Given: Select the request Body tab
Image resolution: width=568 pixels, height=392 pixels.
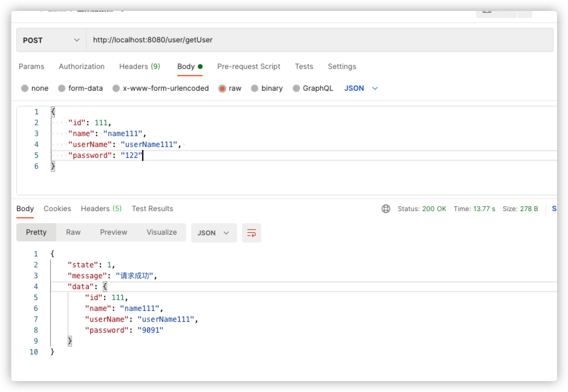Looking at the screenshot, I should click(190, 67).
